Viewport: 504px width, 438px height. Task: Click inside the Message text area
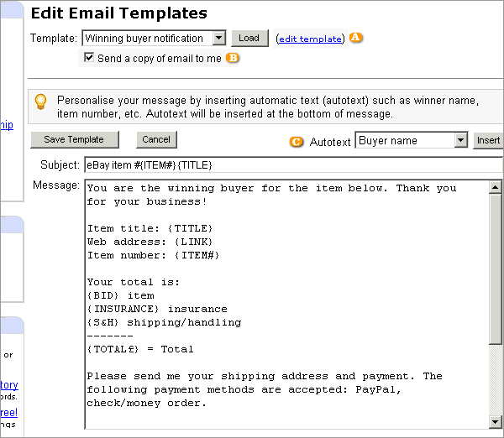(x=286, y=302)
